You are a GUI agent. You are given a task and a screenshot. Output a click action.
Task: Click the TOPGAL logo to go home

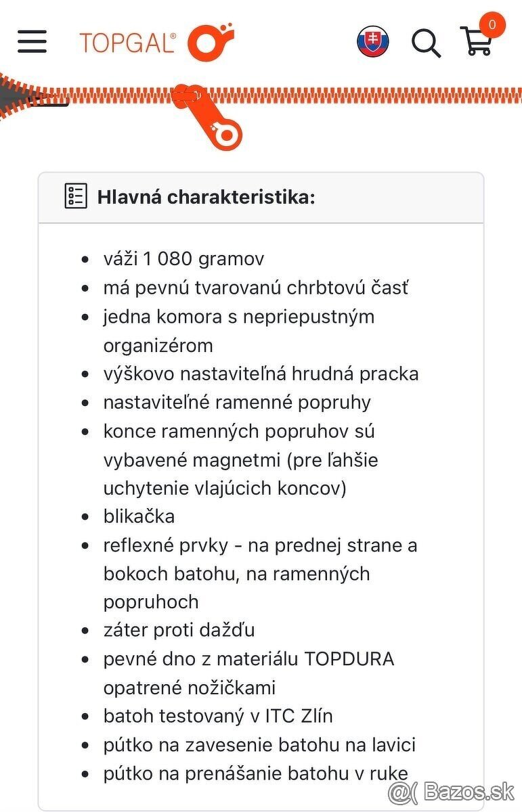point(129,41)
